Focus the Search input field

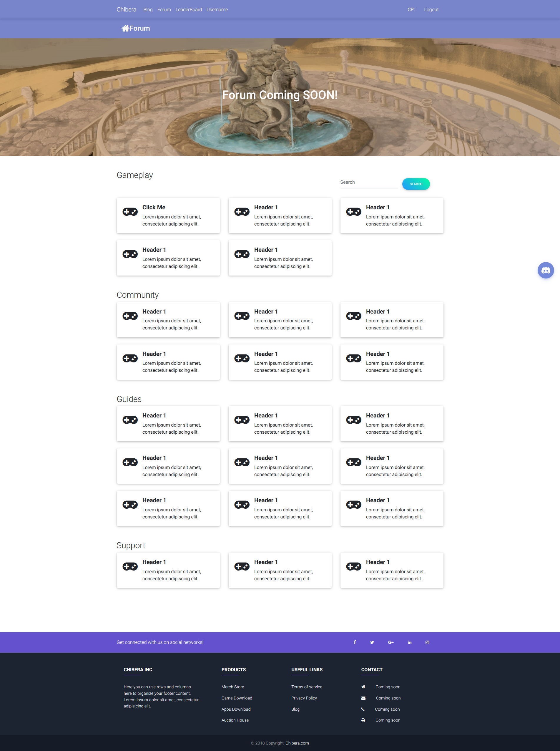click(369, 183)
